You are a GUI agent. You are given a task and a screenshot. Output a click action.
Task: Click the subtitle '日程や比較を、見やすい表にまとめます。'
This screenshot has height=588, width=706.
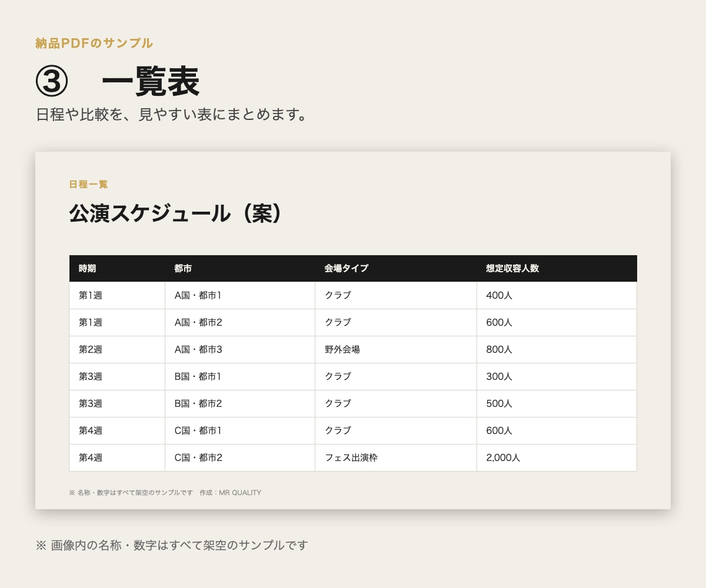pos(172,114)
